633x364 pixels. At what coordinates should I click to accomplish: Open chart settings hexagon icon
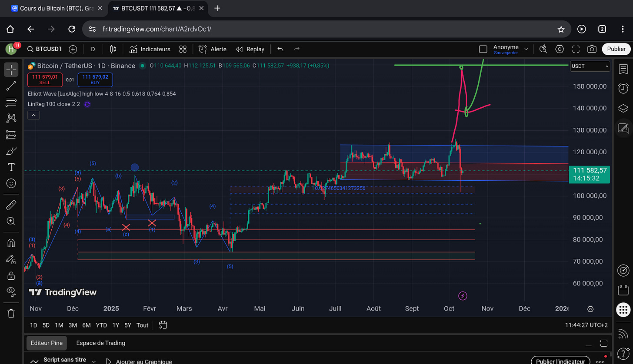(560, 49)
